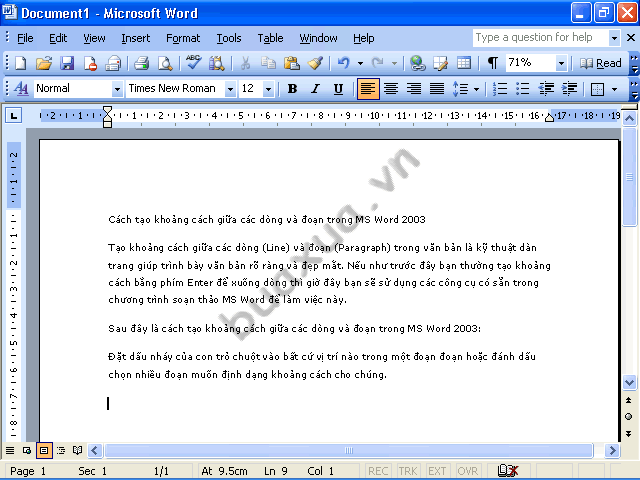Open Print Preview
The image size is (640, 480).
pyautogui.click(x=165, y=63)
